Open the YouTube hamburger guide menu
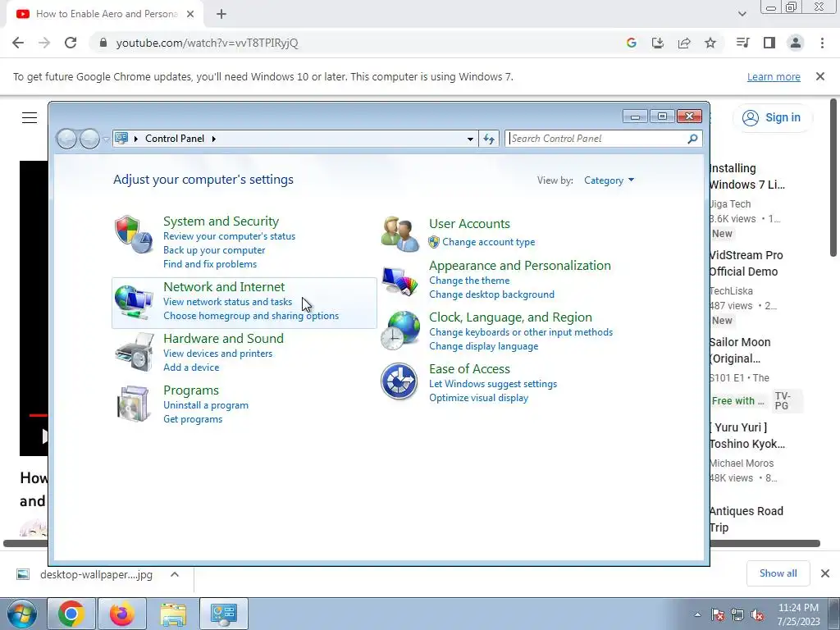The width and height of the screenshot is (840, 630). click(30, 118)
